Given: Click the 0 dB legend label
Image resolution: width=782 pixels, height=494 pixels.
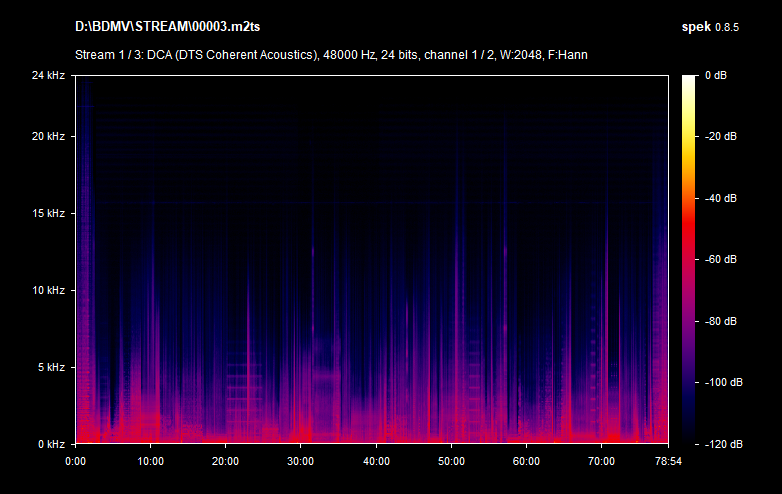Looking at the screenshot, I should pos(717,76).
